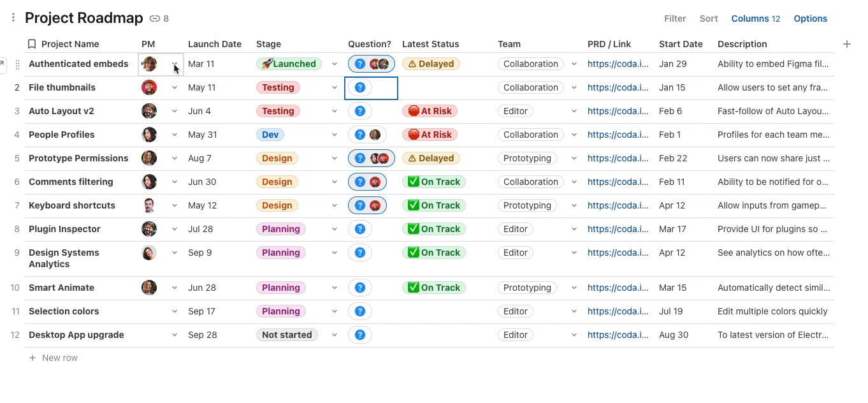Click the drag handle on Authenticated embeds row
Image resolution: width=868 pixels, height=403 pixels.
(17, 64)
